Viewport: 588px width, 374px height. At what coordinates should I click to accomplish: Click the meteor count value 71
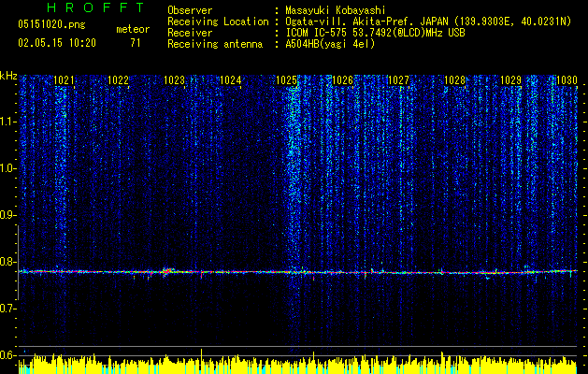[136, 43]
